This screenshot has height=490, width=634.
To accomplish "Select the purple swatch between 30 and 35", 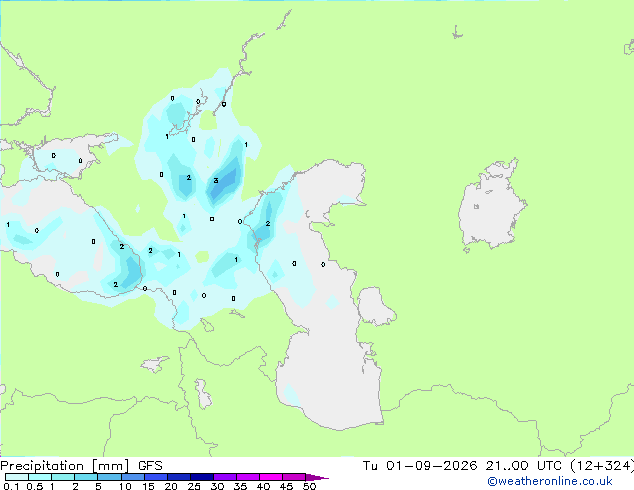I will click(x=225, y=477).
